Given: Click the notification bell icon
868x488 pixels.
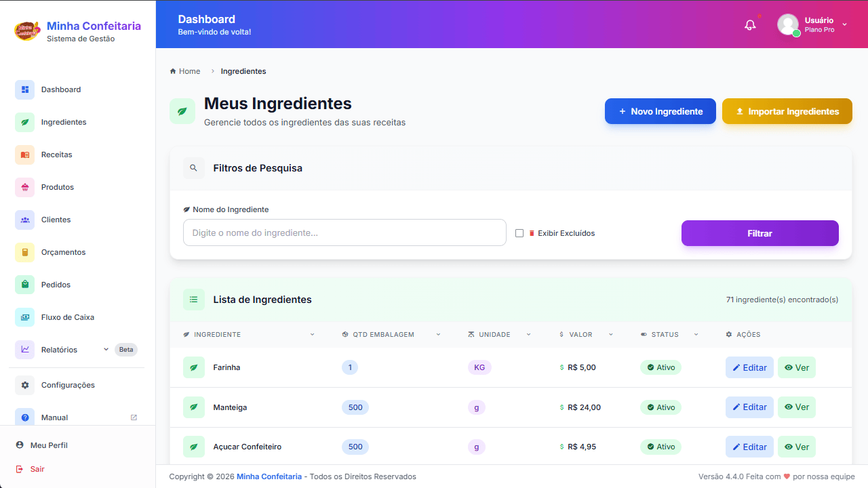Looking at the screenshot, I should click(750, 25).
